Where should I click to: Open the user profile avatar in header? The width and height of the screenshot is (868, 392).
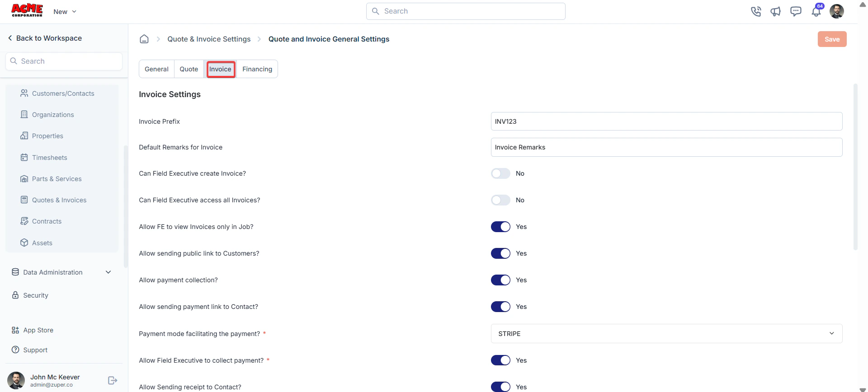(837, 11)
